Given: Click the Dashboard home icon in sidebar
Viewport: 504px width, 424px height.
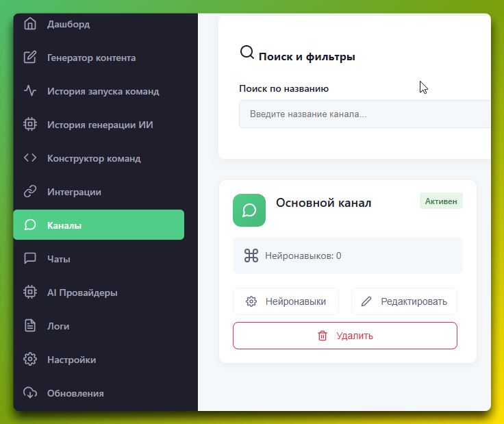Looking at the screenshot, I should tap(29, 24).
